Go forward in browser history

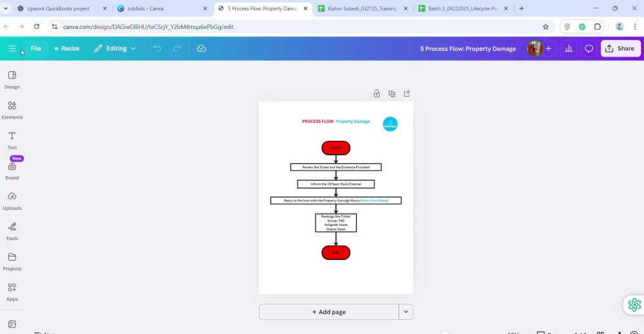[x=21, y=26]
